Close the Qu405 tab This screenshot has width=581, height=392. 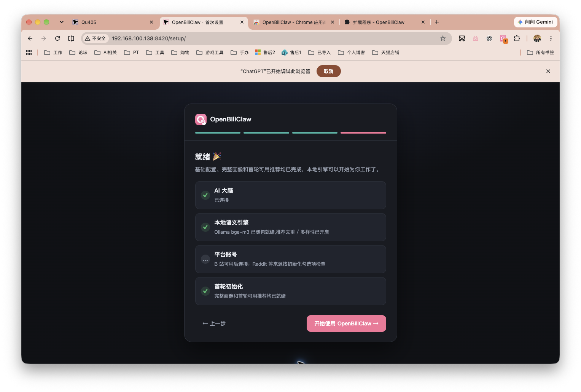[x=151, y=22]
